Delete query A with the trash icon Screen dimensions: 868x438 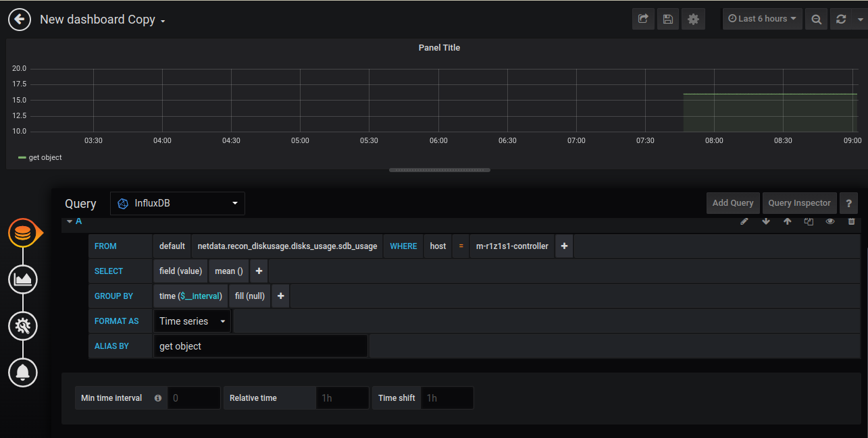pyautogui.click(x=851, y=221)
